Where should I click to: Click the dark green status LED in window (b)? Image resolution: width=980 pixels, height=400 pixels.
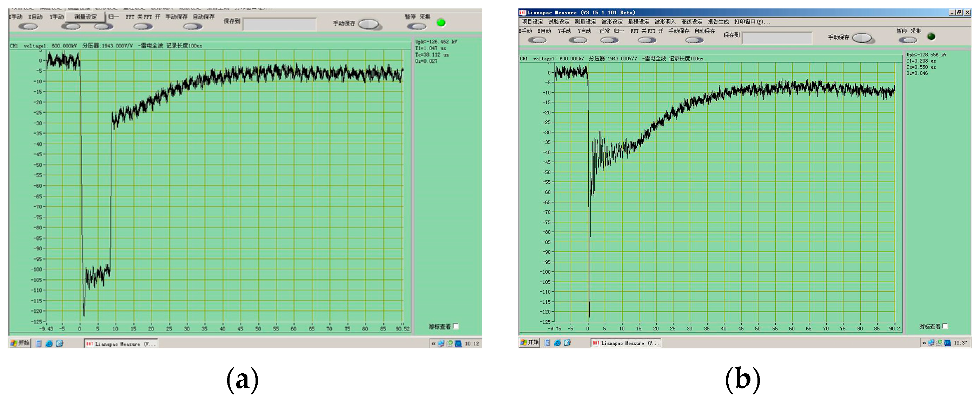pos(931,37)
